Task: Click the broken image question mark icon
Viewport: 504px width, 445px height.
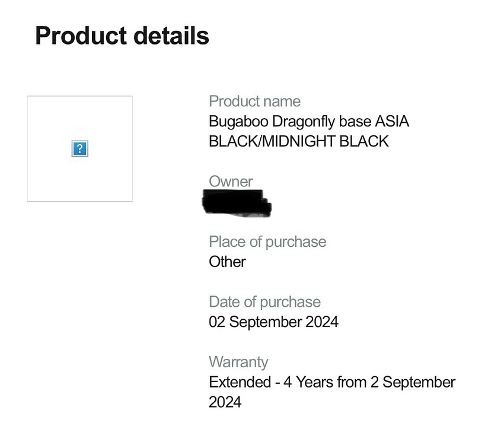Action: (x=79, y=149)
